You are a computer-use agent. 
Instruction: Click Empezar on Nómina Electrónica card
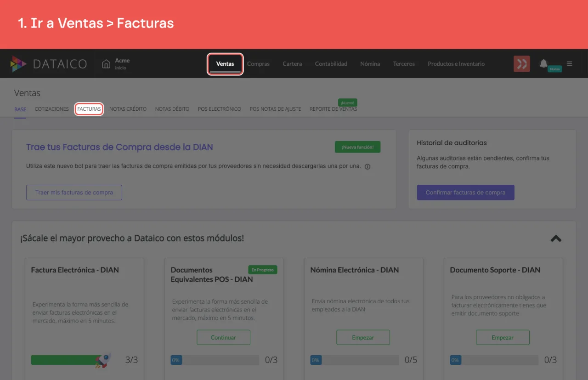(x=363, y=337)
